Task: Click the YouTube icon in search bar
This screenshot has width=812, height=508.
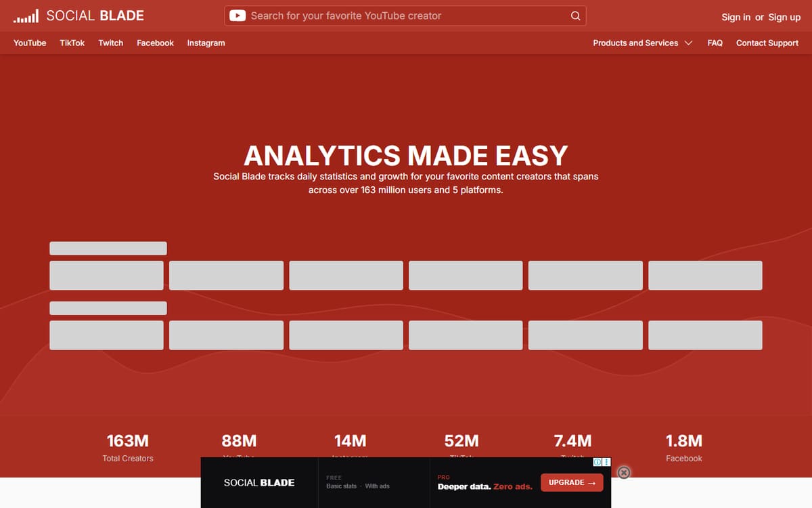Action: click(238, 16)
